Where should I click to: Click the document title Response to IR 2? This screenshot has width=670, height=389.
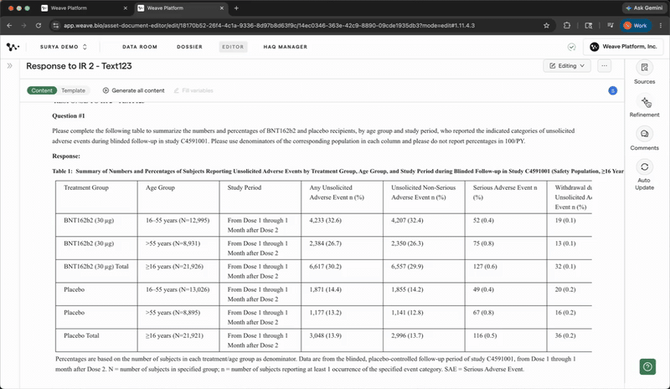click(79, 66)
